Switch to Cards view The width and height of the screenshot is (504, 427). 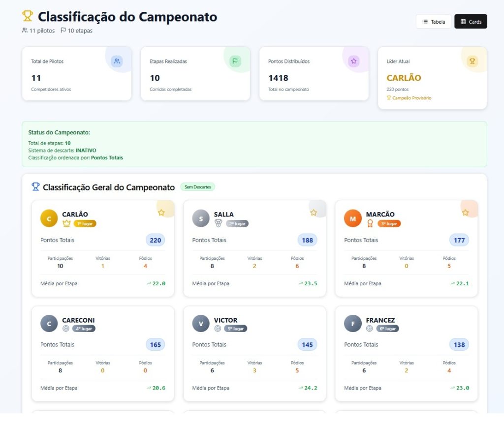[x=471, y=22]
